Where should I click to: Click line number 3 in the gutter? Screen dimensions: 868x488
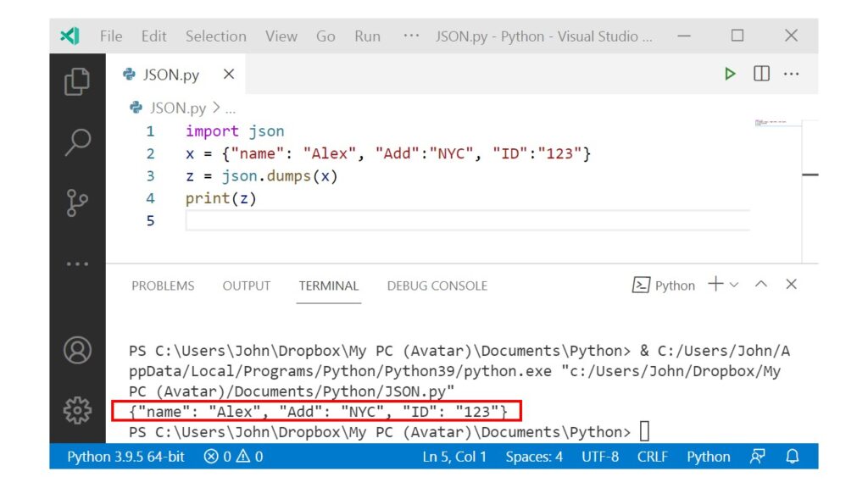point(151,176)
